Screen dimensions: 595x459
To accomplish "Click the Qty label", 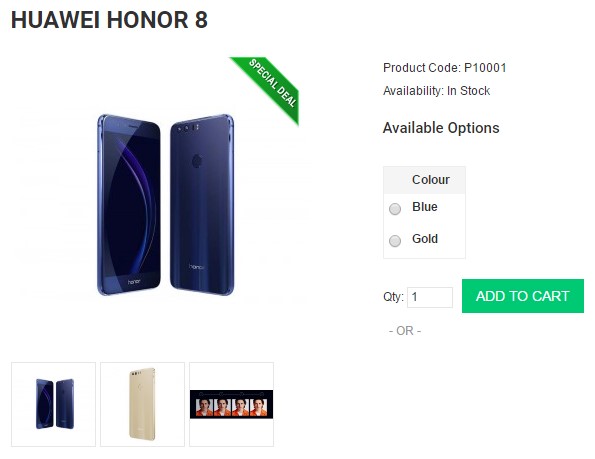I will coord(393,297).
